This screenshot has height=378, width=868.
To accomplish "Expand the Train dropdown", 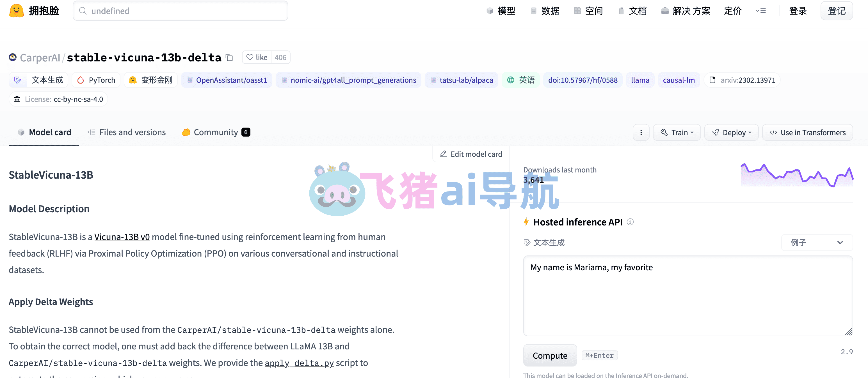I will (x=677, y=132).
